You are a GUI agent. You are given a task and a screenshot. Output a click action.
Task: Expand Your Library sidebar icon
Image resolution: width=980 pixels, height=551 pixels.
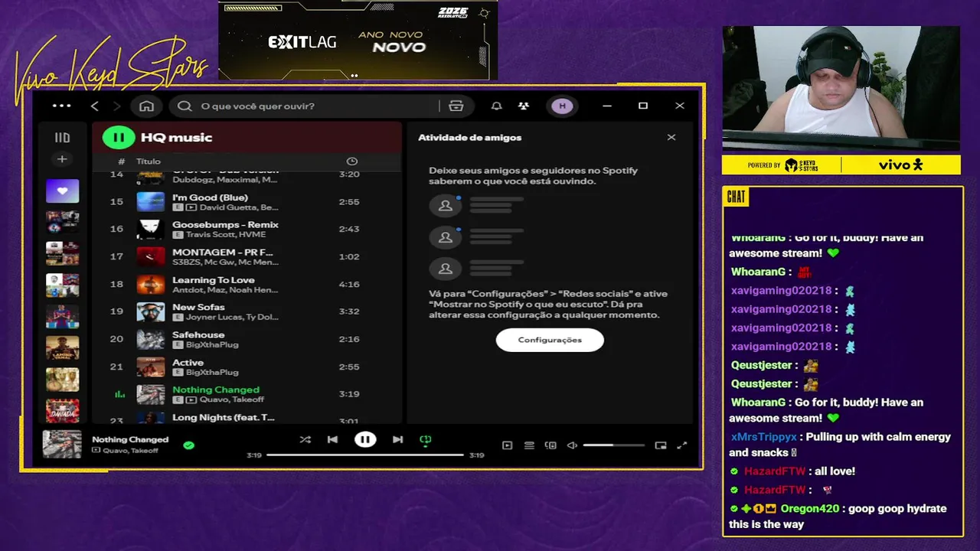click(x=62, y=138)
